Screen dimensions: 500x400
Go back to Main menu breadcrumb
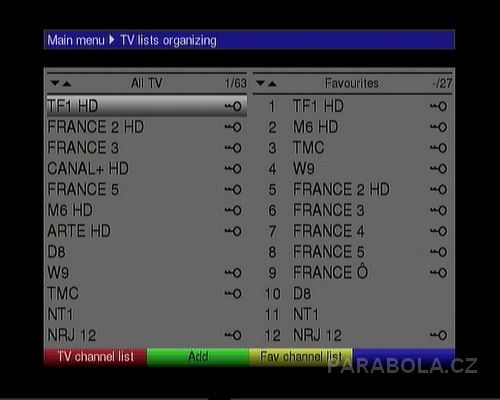tap(76, 40)
